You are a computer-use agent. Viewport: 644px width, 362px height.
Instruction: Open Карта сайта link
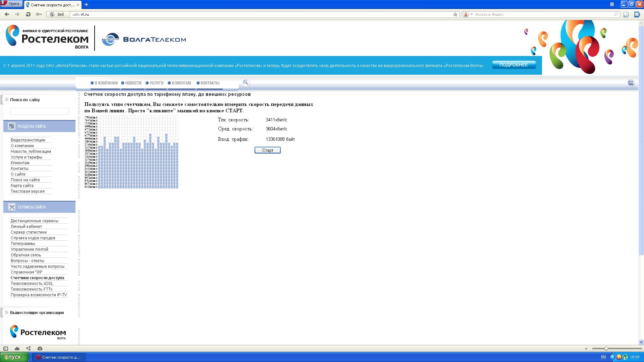[x=22, y=185]
